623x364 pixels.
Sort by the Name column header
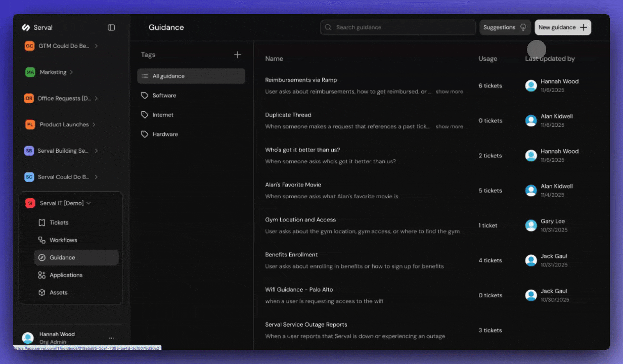tap(274, 59)
